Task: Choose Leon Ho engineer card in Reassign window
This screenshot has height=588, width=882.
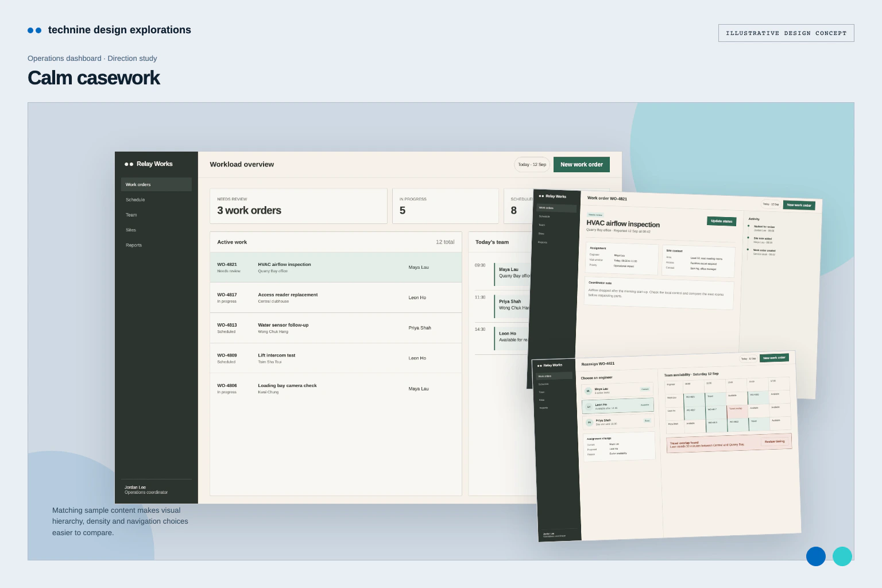Action: tap(618, 405)
